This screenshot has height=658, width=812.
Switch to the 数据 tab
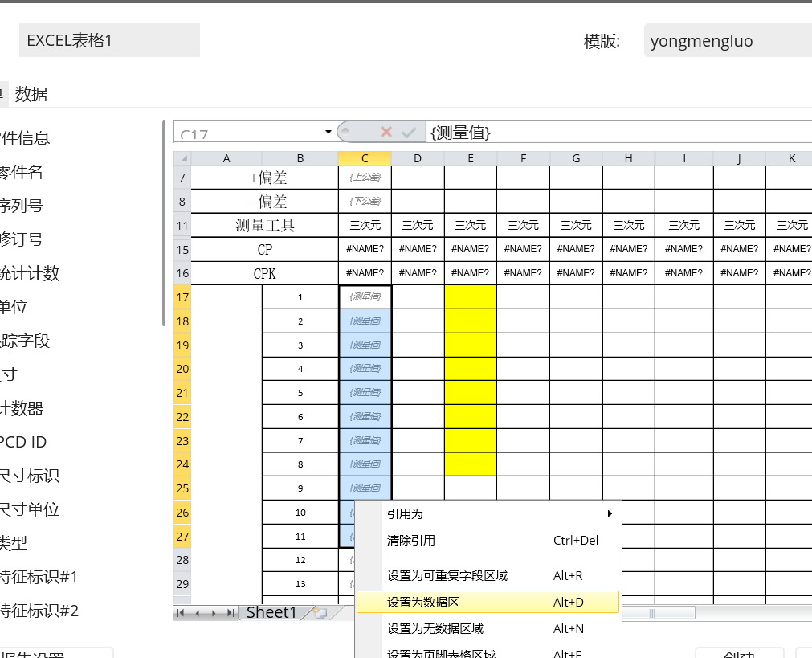pos(31,93)
